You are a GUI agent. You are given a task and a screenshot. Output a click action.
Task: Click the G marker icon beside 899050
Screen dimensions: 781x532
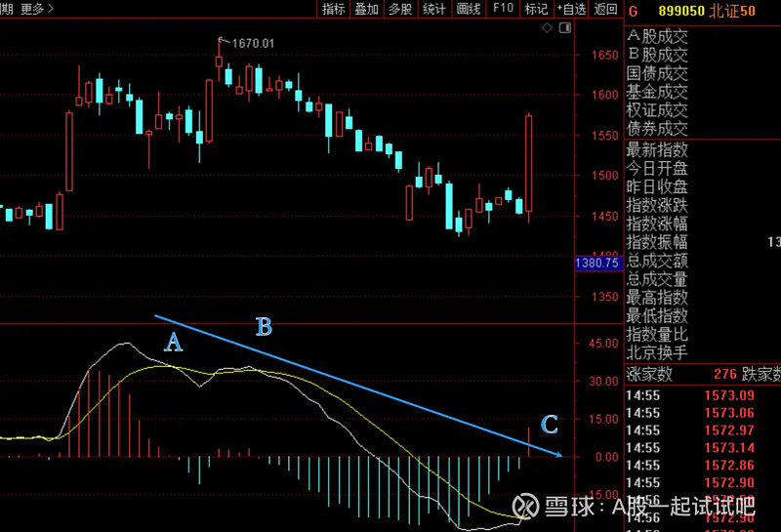[633, 11]
